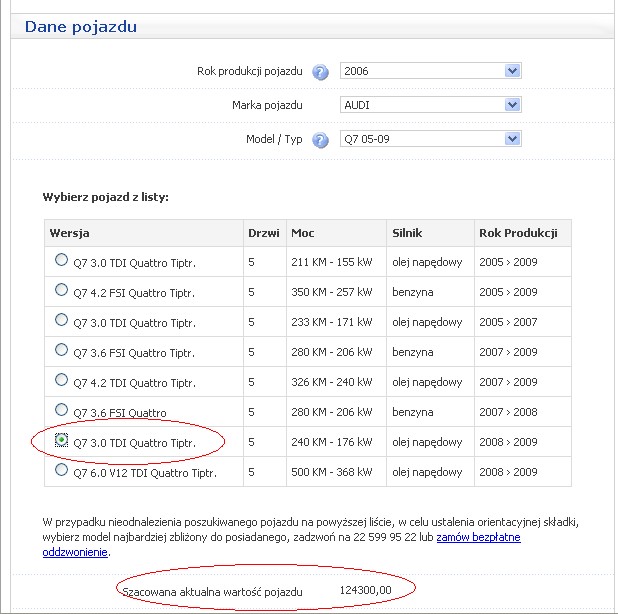Image resolution: width=618 pixels, height=614 pixels.
Task: Click the '326 KM - 240 kW' cell
Action: [x=336, y=382]
